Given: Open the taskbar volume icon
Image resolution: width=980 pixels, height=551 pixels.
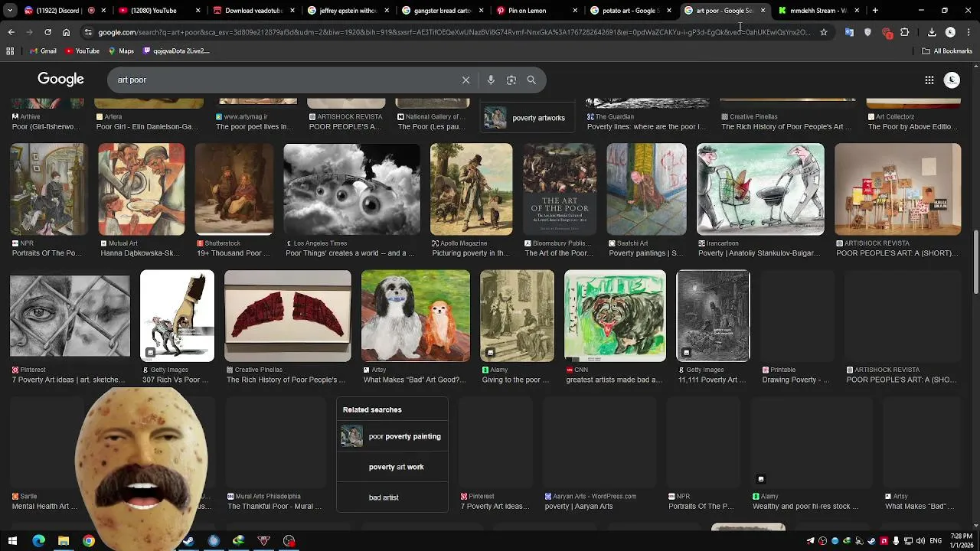Looking at the screenshot, I should tap(920, 541).
